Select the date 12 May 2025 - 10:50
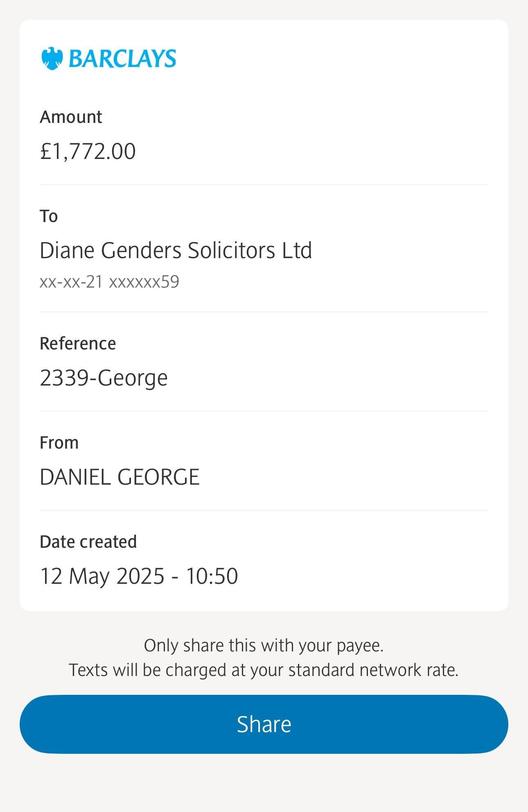This screenshot has height=812, width=528. pyautogui.click(x=139, y=576)
